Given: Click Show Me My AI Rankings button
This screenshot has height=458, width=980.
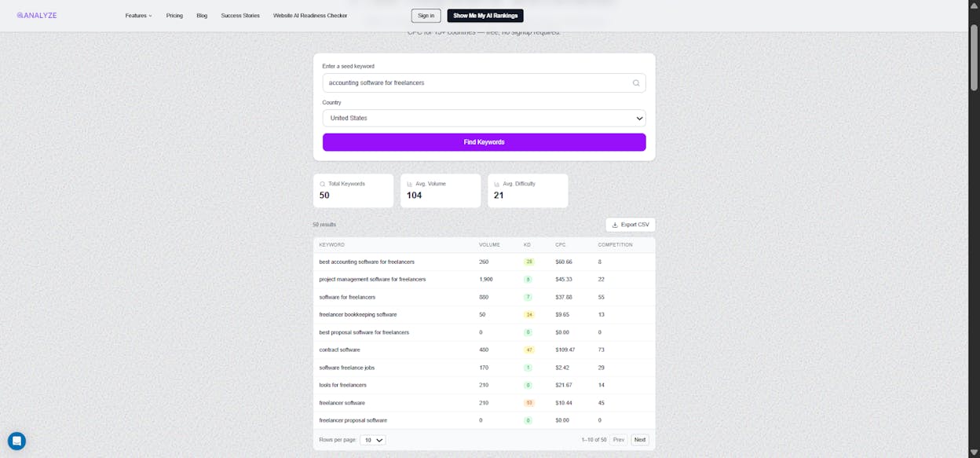Looking at the screenshot, I should coord(485,16).
